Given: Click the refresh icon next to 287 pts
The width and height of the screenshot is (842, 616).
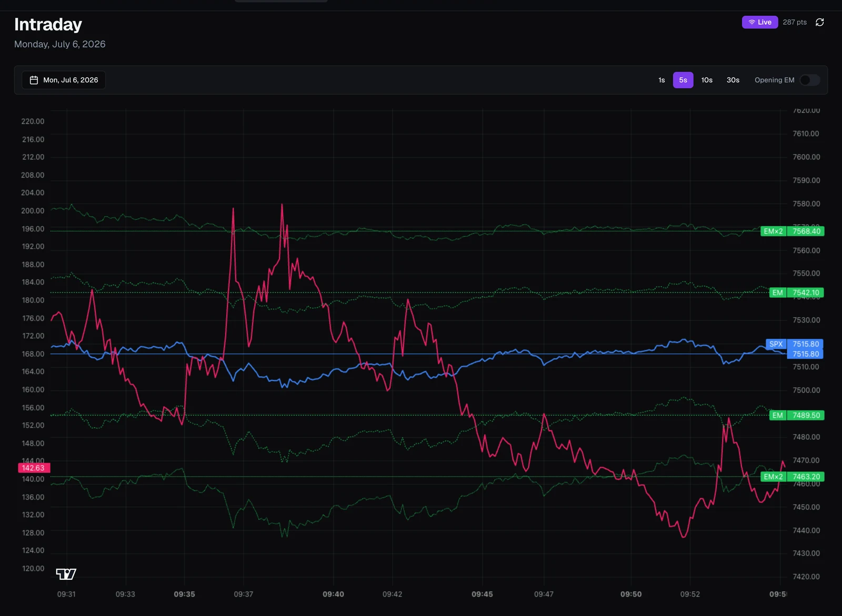Looking at the screenshot, I should [x=819, y=22].
